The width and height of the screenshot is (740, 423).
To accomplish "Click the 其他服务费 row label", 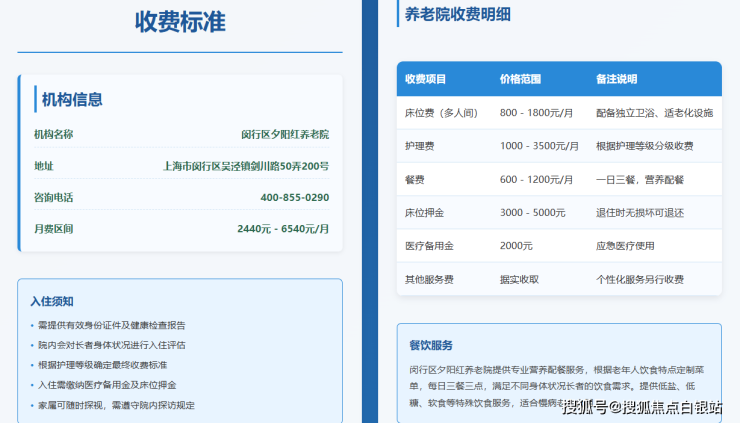I will 429,279.
